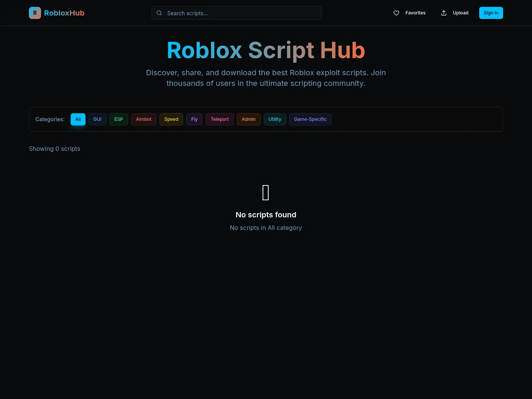532x399 pixels.
Task: Click the search magnifier icon
Action: tap(159, 13)
